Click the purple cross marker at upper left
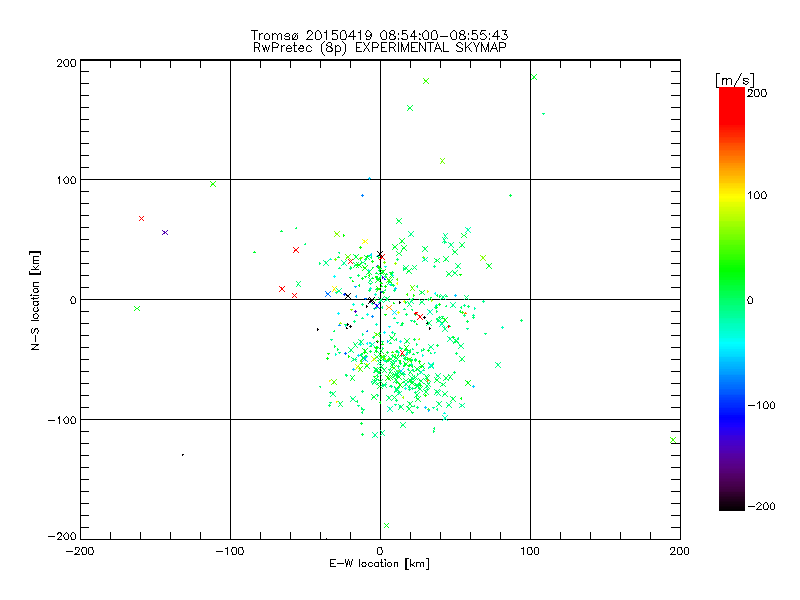Screen dimensions: 800x600 [x=165, y=233]
